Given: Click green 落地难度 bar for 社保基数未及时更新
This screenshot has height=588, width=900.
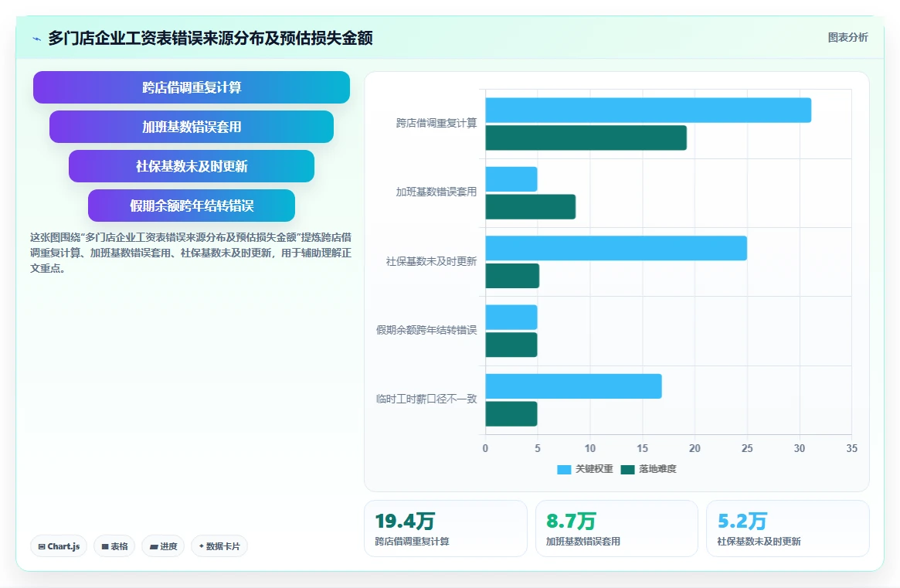Looking at the screenshot, I should coord(512,276).
